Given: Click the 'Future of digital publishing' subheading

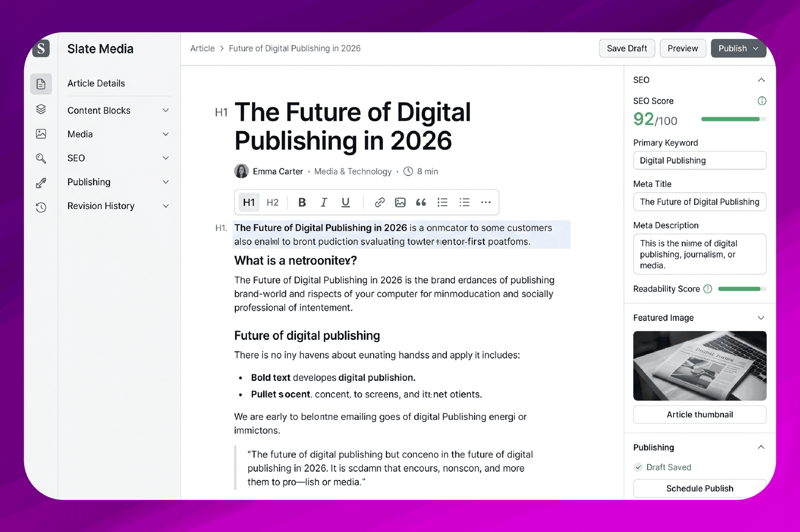Looking at the screenshot, I should (x=307, y=335).
